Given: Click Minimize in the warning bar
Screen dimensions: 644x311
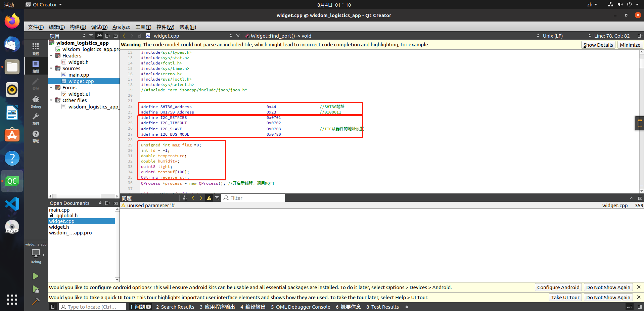Looking at the screenshot, I should coord(630,45).
